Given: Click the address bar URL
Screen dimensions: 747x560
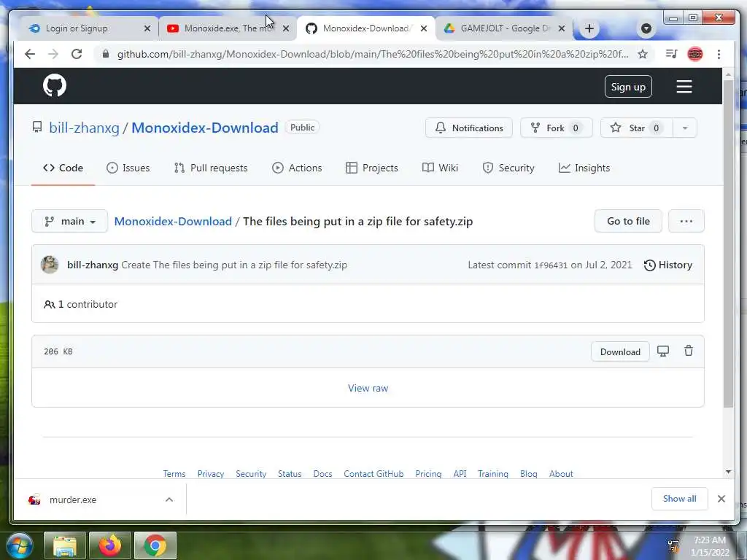Looking at the screenshot, I should coord(373,54).
